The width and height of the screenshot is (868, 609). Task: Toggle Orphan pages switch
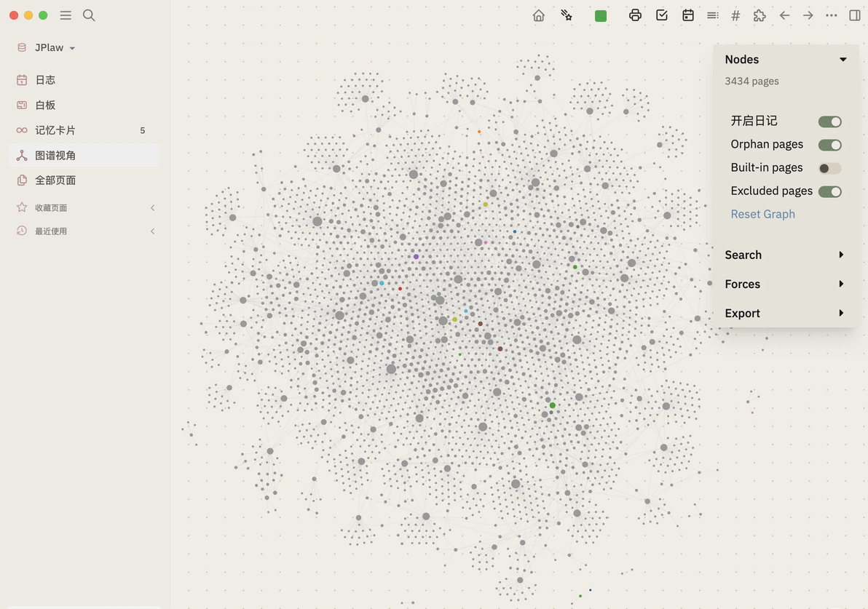pyautogui.click(x=830, y=145)
